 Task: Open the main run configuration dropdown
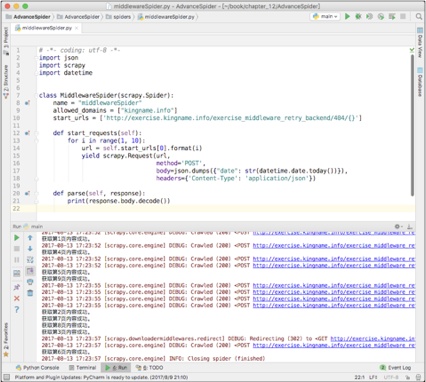pyautogui.click(x=325, y=16)
